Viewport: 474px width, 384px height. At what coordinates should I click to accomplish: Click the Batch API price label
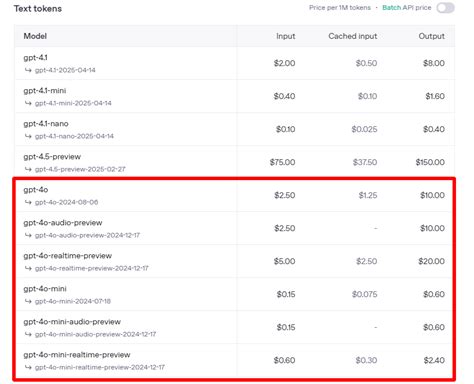point(407,8)
